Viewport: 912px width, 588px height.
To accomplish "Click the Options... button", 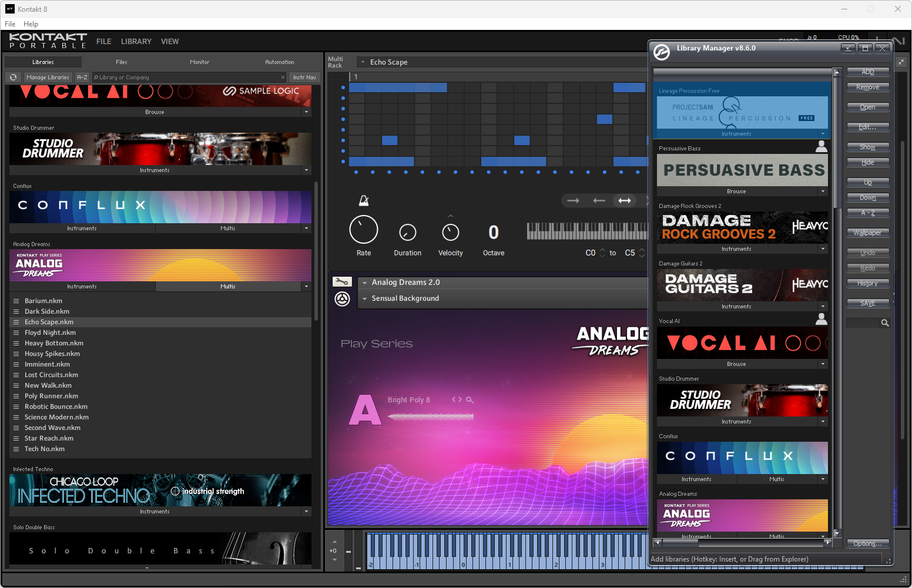I will pyautogui.click(x=868, y=543).
